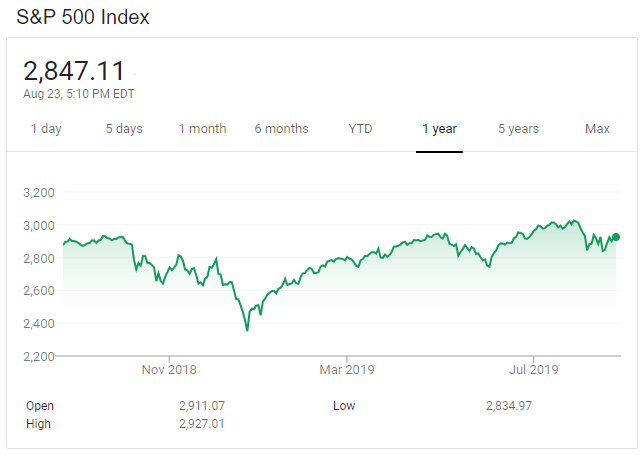
Task: Click the 2,600 y-axis label
Action: tap(39, 291)
